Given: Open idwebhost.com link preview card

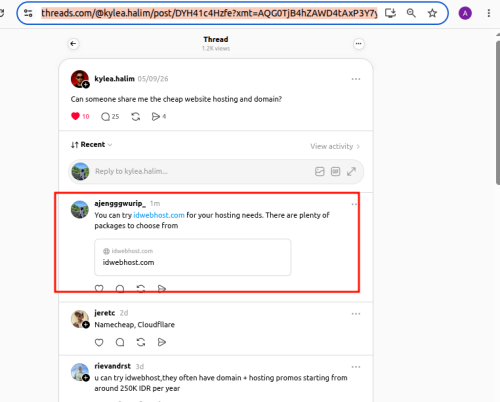Looking at the screenshot, I should (x=193, y=257).
